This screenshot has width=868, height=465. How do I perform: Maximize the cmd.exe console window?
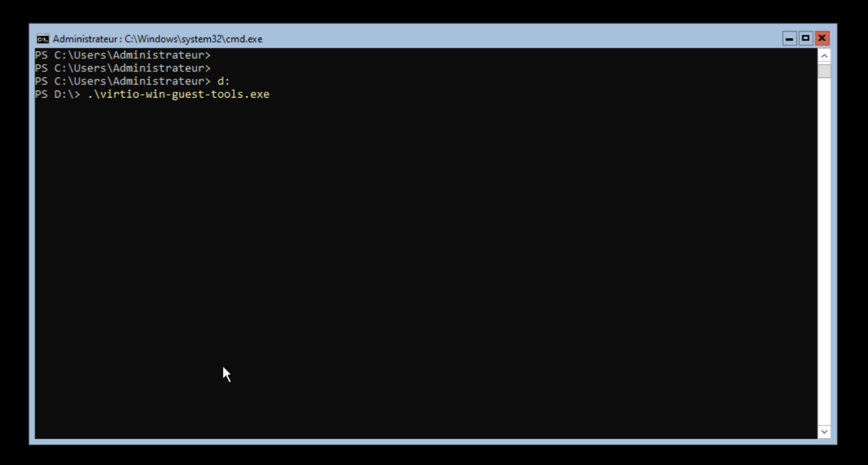[x=805, y=38]
